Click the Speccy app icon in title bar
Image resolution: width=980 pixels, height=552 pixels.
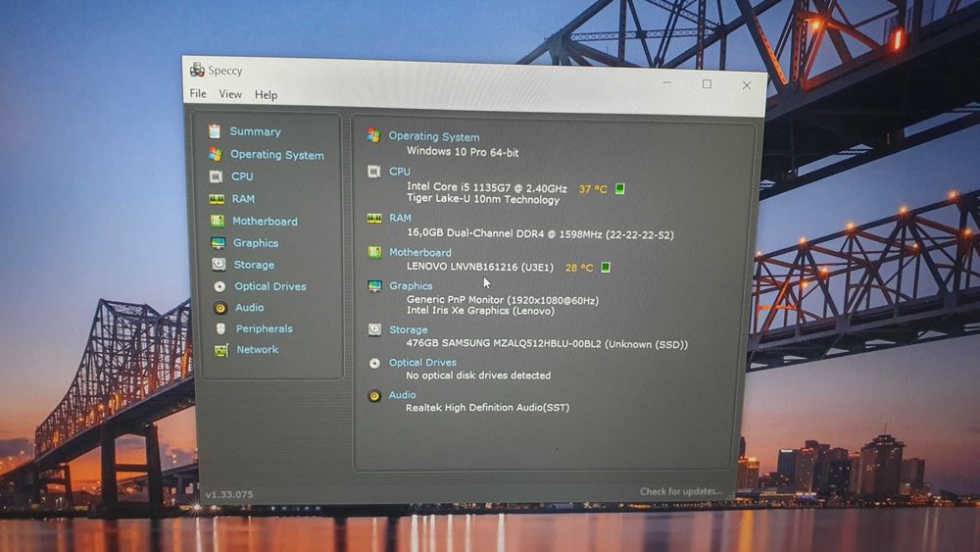(x=197, y=70)
